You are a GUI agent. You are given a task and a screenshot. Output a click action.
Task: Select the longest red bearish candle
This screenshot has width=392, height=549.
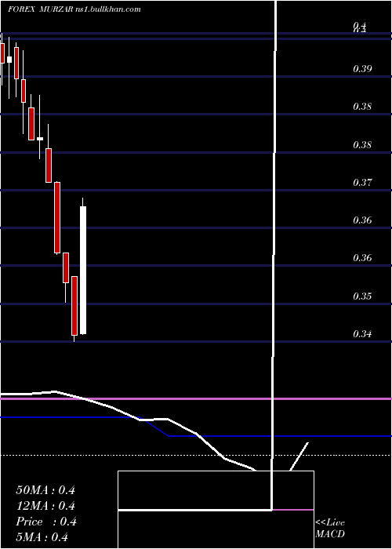[57, 217]
